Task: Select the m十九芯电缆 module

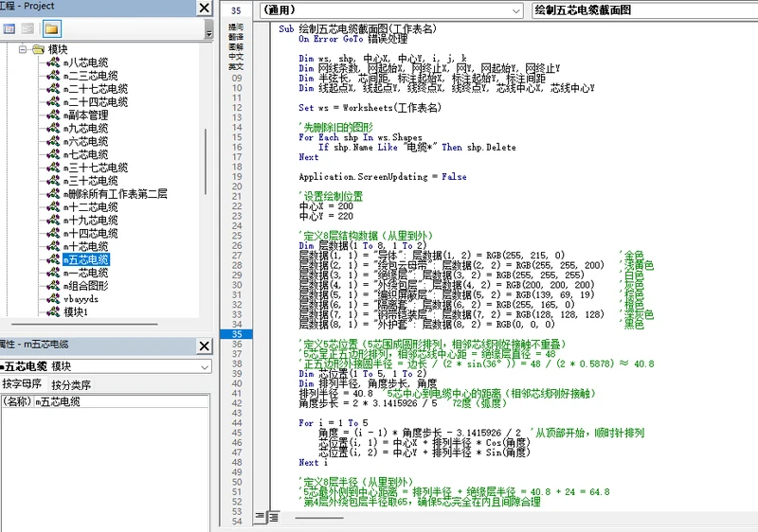Action: point(90,221)
